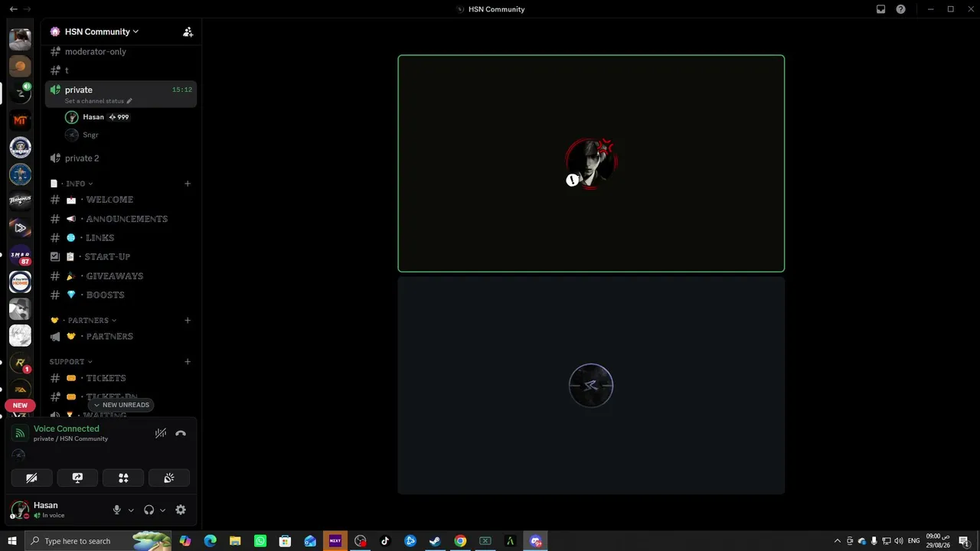Viewport: 980px width, 551px height.
Task: Open Steam from the taskbar
Action: click(x=435, y=541)
